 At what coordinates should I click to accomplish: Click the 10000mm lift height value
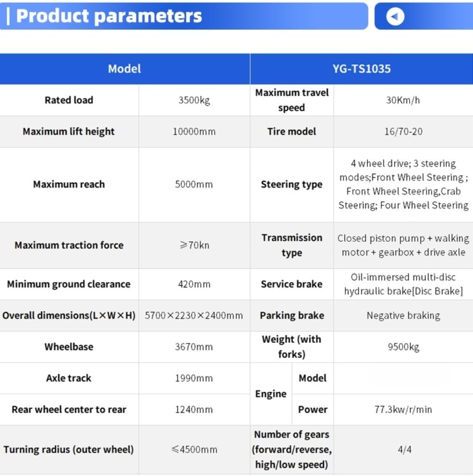pyautogui.click(x=194, y=132)
